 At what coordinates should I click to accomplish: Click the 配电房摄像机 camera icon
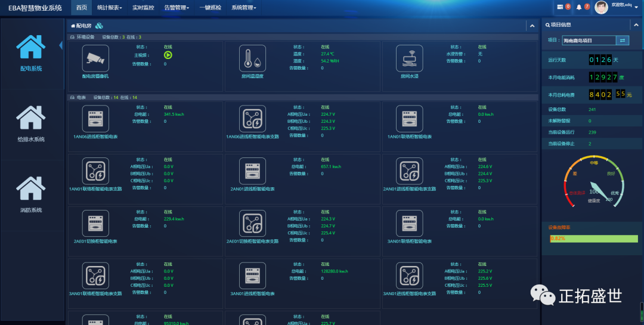(x=95, y=58)
